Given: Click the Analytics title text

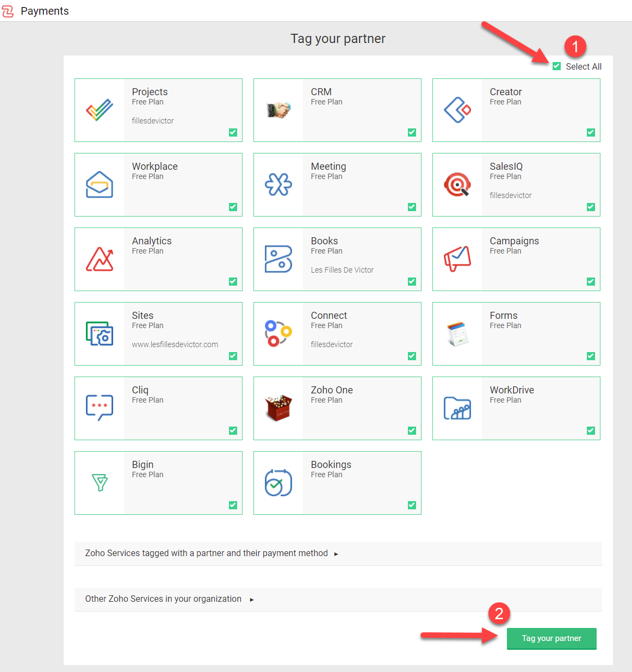Looking at the screenshot, I should point(152,241).
